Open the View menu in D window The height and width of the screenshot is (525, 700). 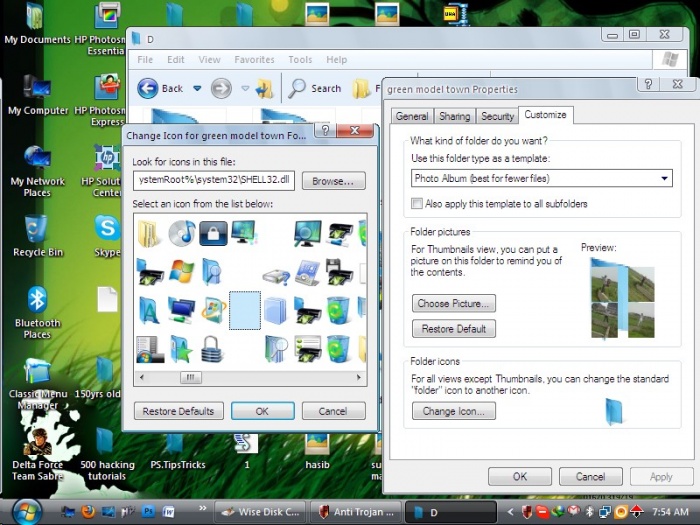coord(209,59)
